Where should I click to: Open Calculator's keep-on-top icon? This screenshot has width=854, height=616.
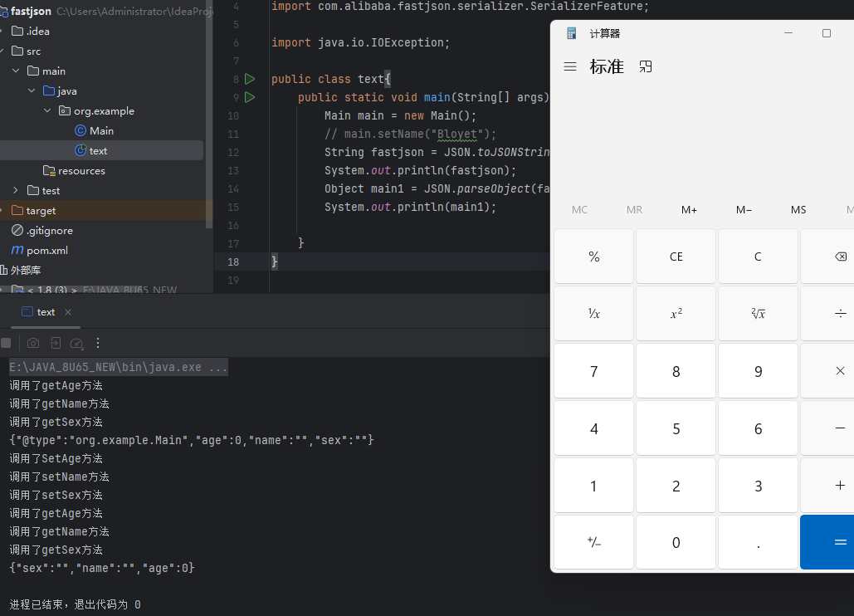coord(646,67)
